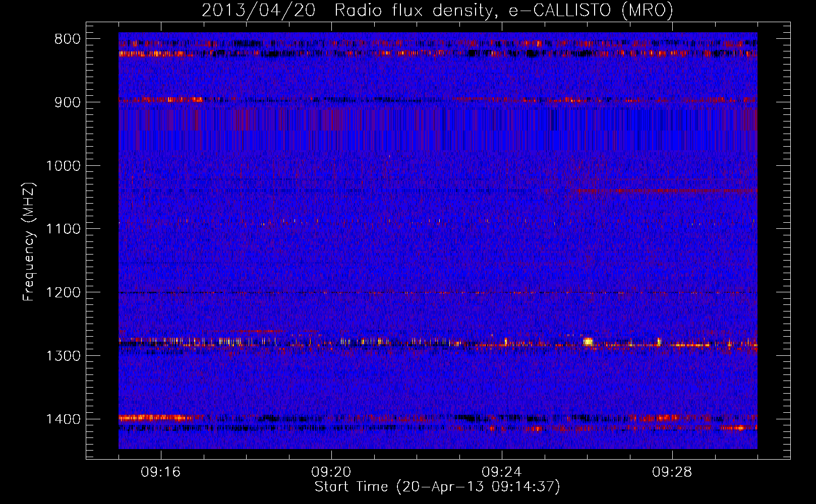Image resolution: width=816 pixels, height=504 pixels.
Task: Click the bright yellow burst near 1280 MHz at 09:26
Action: (588, 341)
